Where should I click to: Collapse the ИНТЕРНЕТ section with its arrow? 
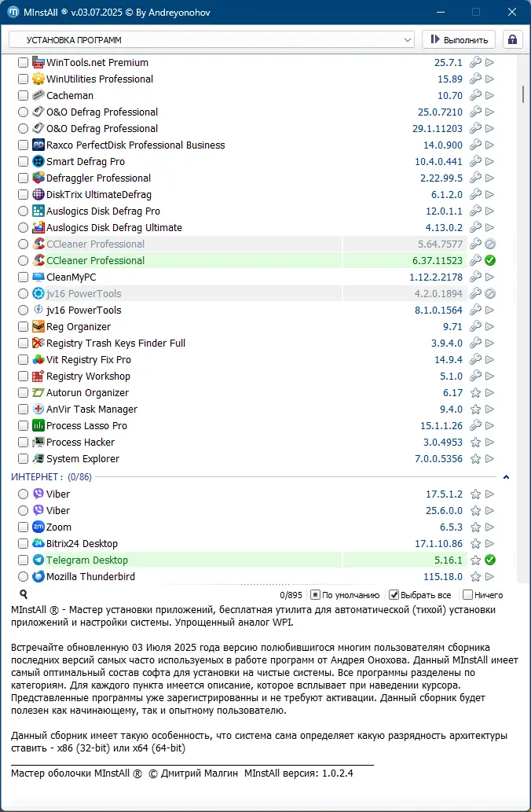(506, 477)
